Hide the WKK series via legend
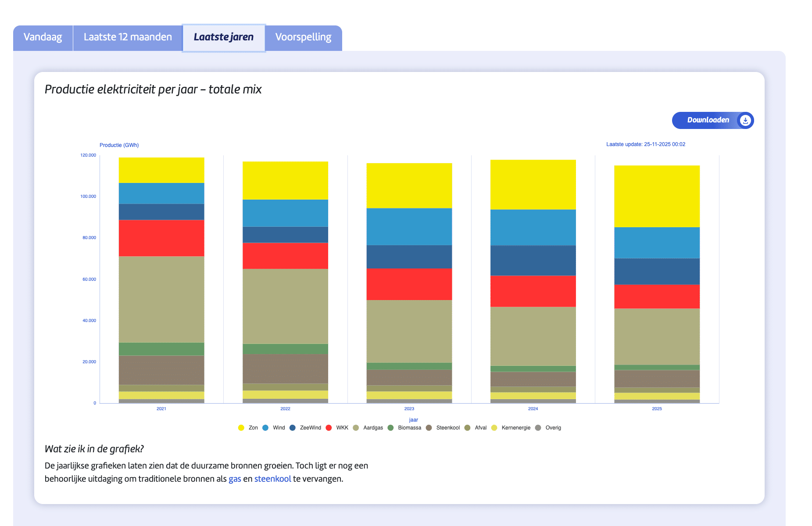Image resolution: width=812 pixels, height=526 pixels. click(329, 428)
